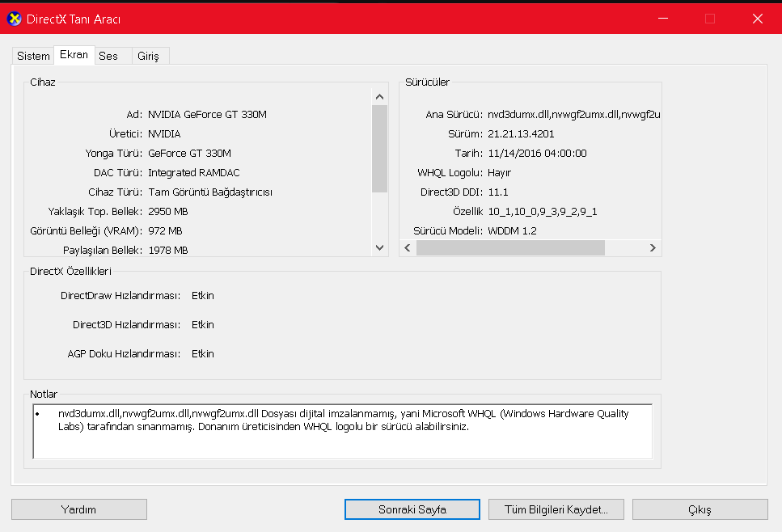Click the feature levels 10_1,10_0,9_3 value
Screen dimensions: 782x532
[542, 212]
